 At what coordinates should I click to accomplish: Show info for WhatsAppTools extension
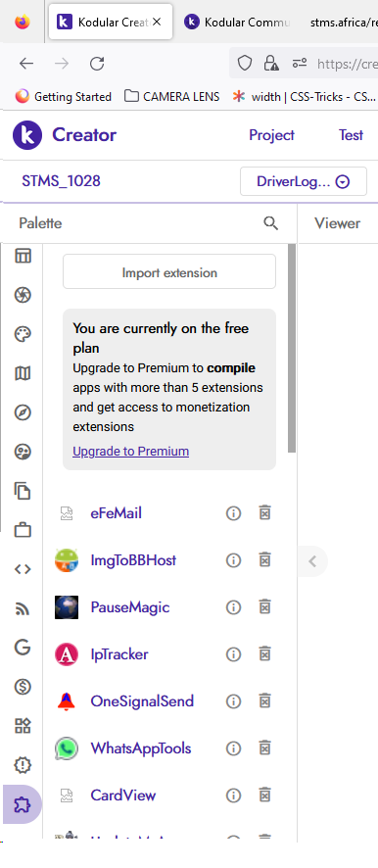pyautogui.click(x=233, y=748)
